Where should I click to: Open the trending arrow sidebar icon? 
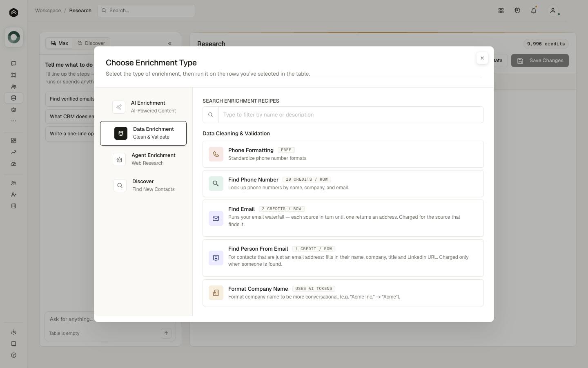click(13, 152)
